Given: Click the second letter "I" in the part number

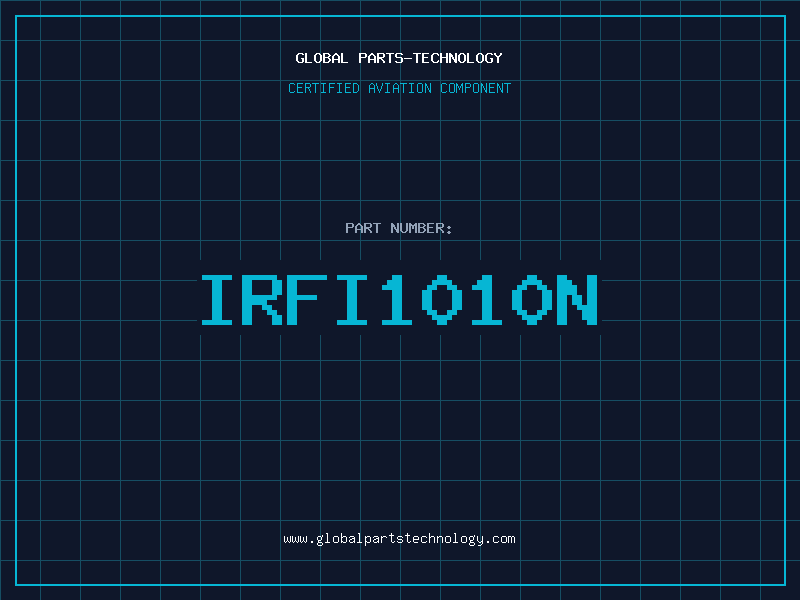Looking at the screenshot, I should 354,299.
